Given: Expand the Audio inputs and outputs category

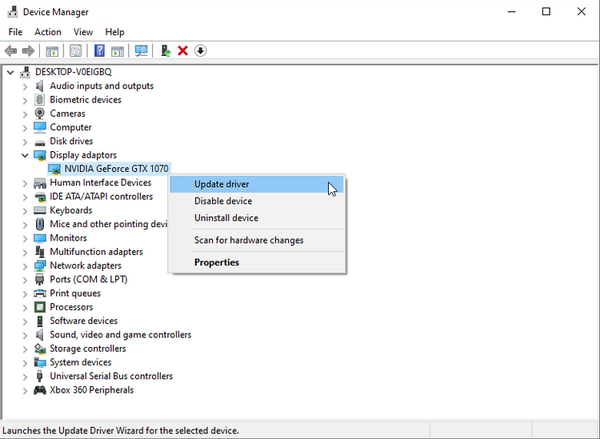Looking at the screenshot, I should 24,86.
